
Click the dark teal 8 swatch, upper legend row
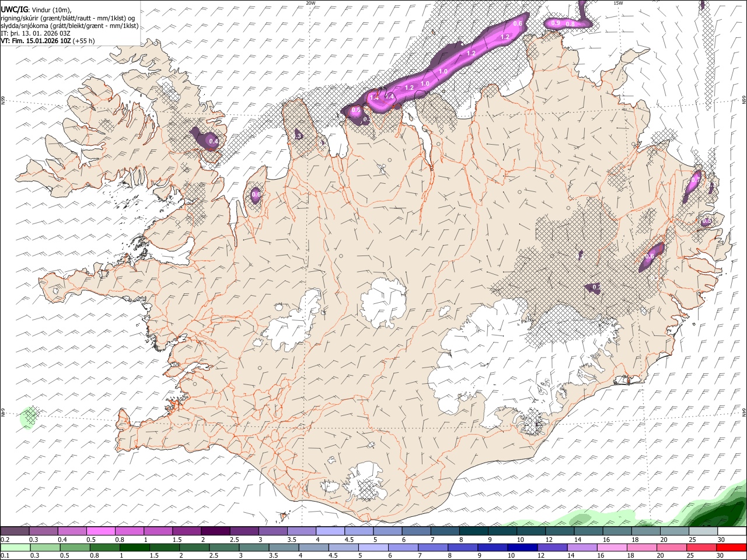click(473, 531)
